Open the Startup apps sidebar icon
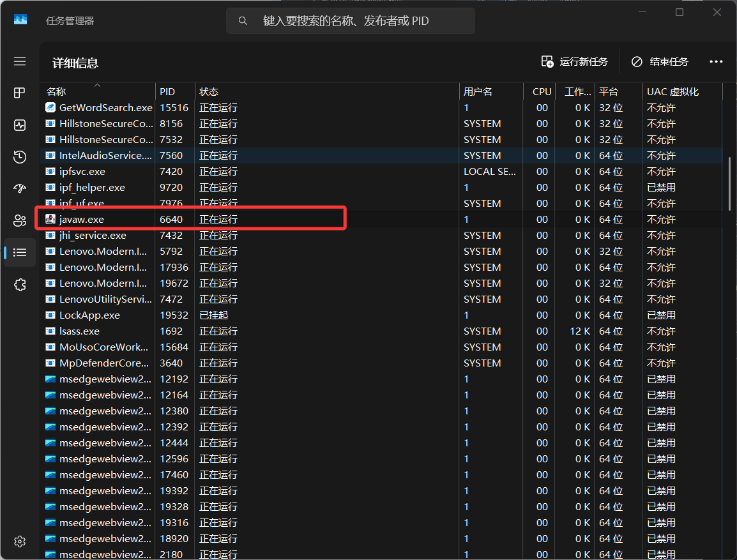 tap(20, 188)
